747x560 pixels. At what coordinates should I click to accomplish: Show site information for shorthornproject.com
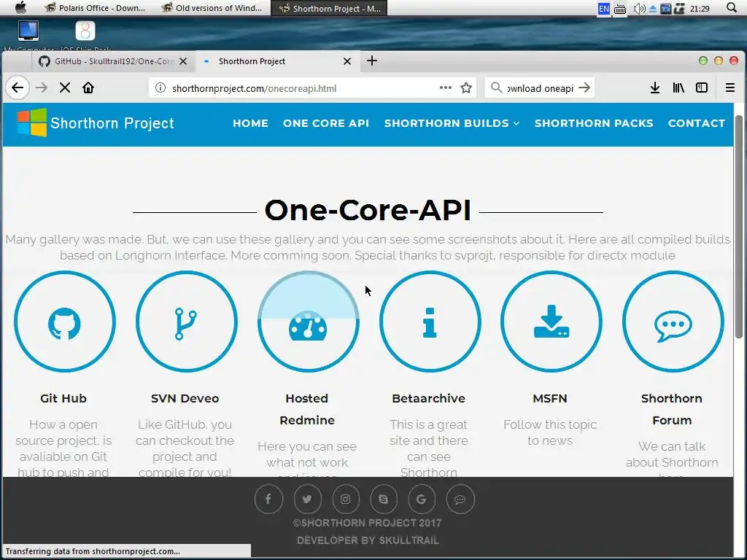coord(160,87)
